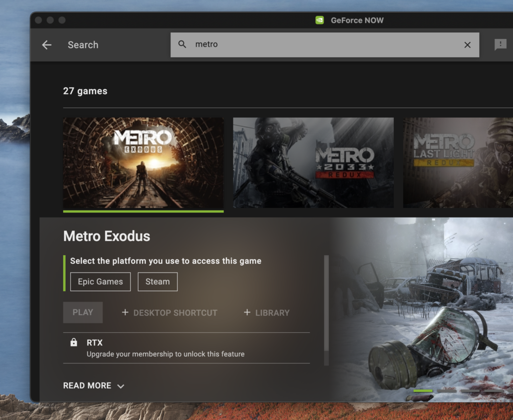The image size is (513, 420).
Task: Click the 'Metro Exodus' title heading
Action: point(107,236)
